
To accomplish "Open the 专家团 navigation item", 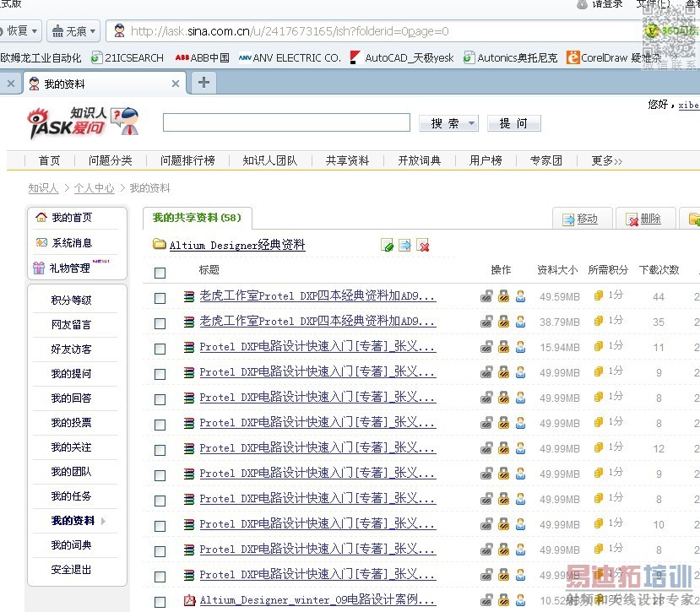I will coord(545,160).
